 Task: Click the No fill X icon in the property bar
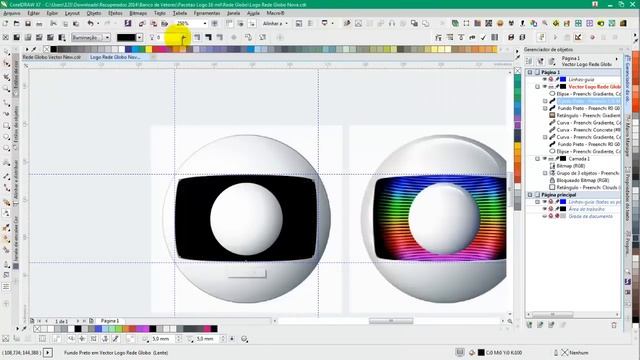(5, 38)
